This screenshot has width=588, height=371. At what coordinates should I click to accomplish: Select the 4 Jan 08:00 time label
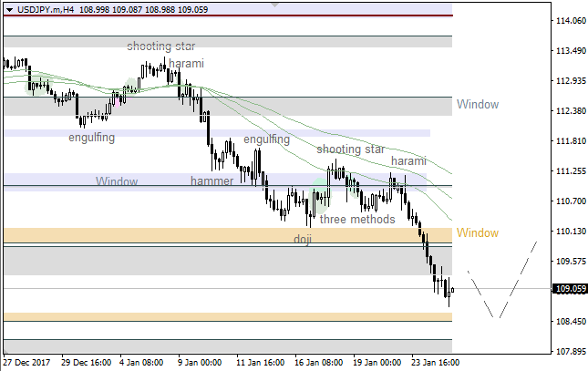[x=141, y=363]
